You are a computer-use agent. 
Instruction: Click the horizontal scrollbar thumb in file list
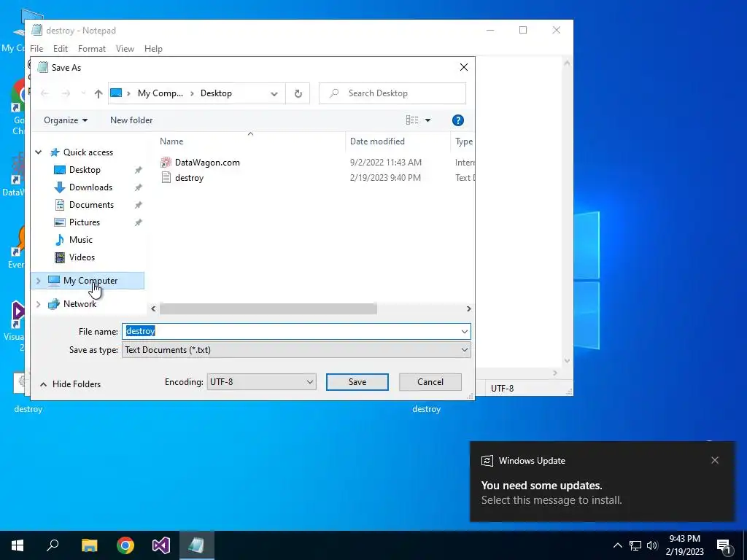268,309
